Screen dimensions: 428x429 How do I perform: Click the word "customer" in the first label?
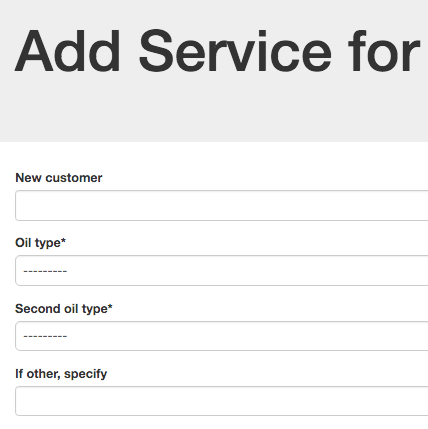(74, 178)
